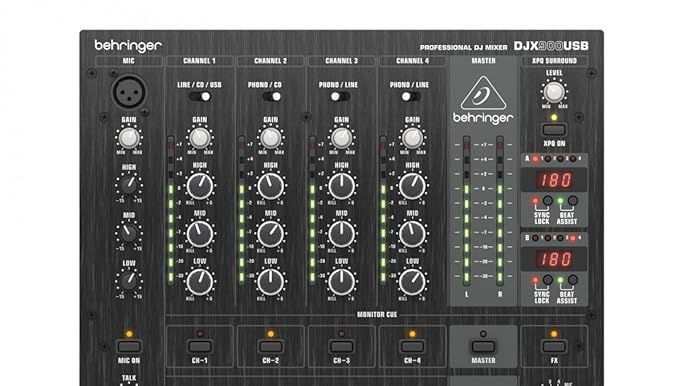Enable the MASTER monitor cue button
The width and height of the screenshot is (684, 386).
(x=483, y=347)
